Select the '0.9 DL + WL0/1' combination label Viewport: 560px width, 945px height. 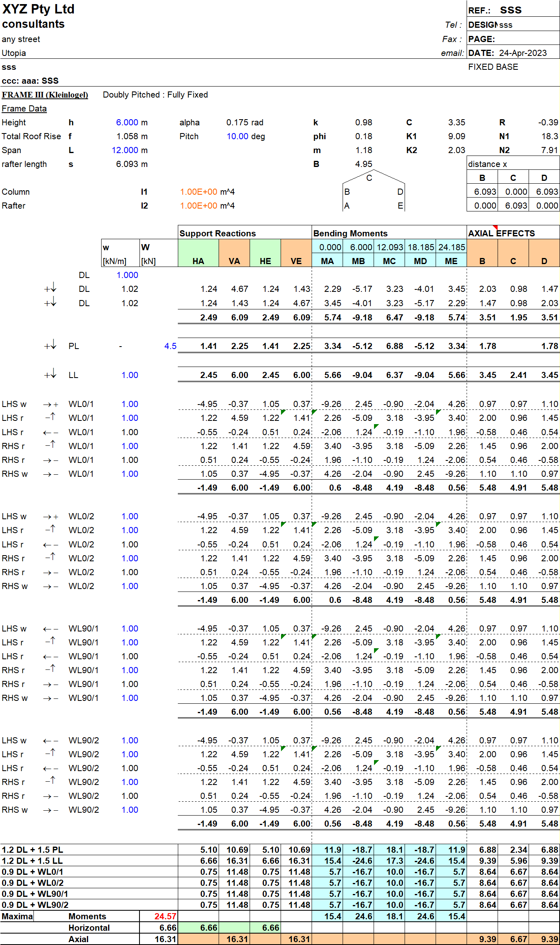32,872
